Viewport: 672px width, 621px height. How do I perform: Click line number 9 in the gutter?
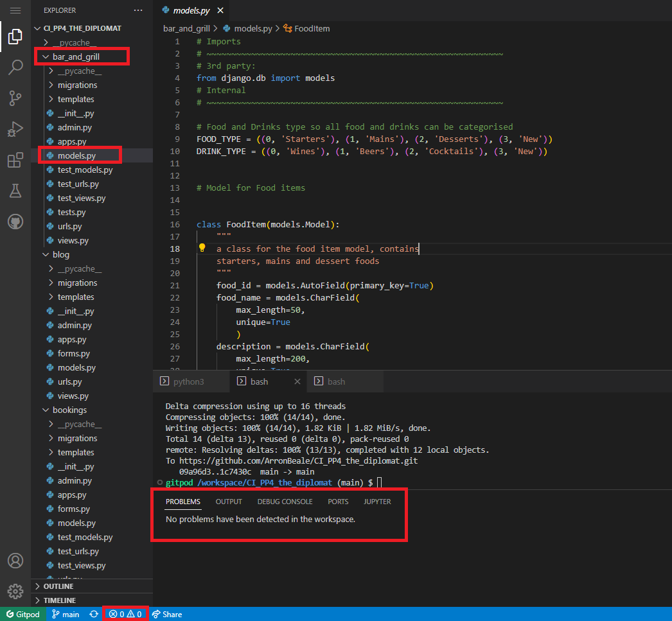tap(177, 139)
